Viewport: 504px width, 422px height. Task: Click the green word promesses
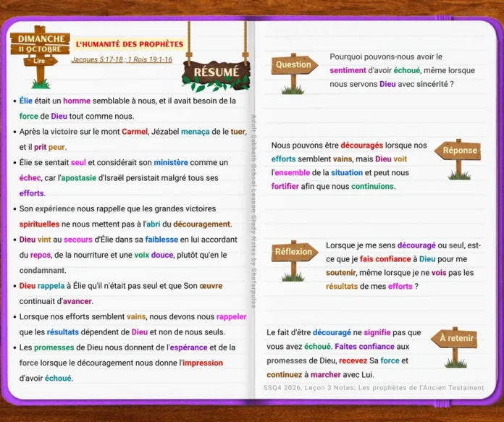tap(54, 347)
